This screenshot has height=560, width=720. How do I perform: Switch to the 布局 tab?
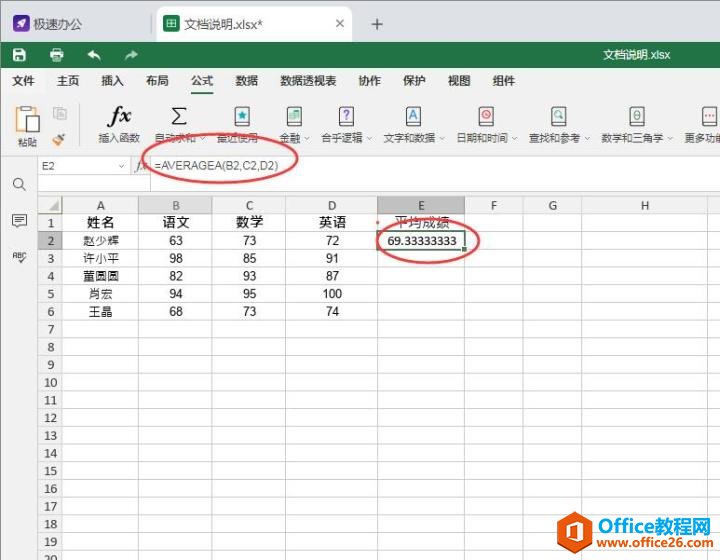click(x=157, y=81)
